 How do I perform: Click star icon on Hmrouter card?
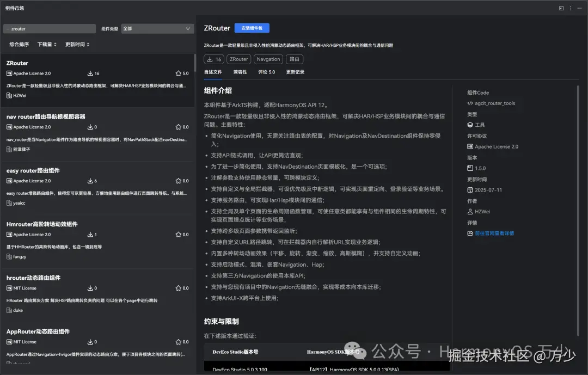click(179, 235)
